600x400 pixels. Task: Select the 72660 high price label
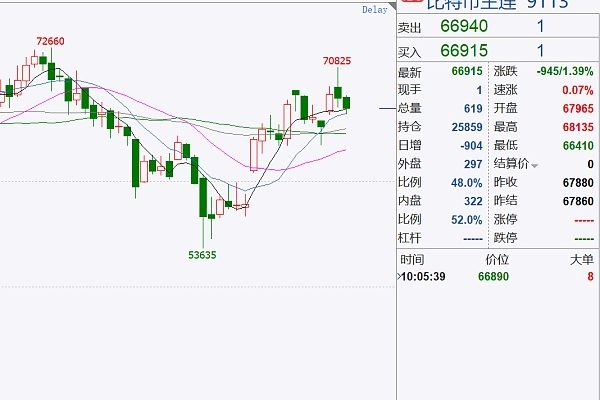51,41
